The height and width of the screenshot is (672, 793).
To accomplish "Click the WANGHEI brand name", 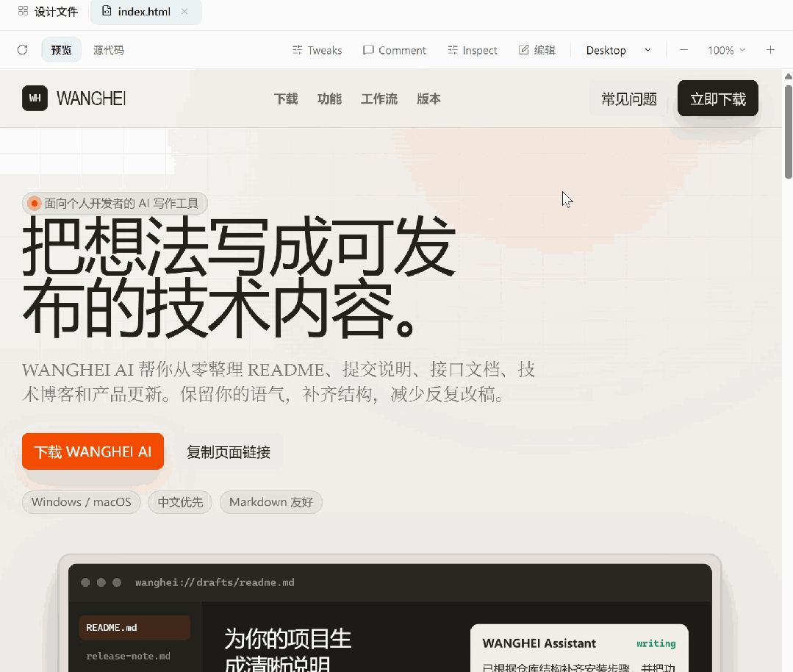I will pos(91,99).
